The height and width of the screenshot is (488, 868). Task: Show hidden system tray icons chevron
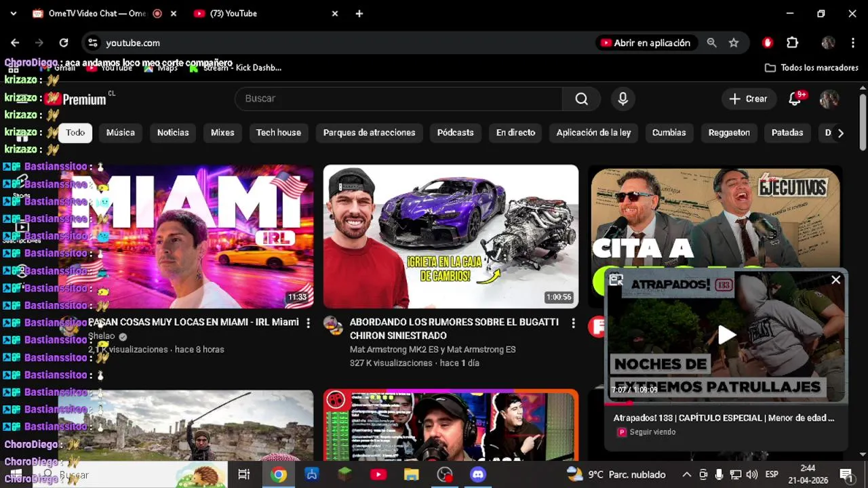pyautogui.click(x=686, y=474)
